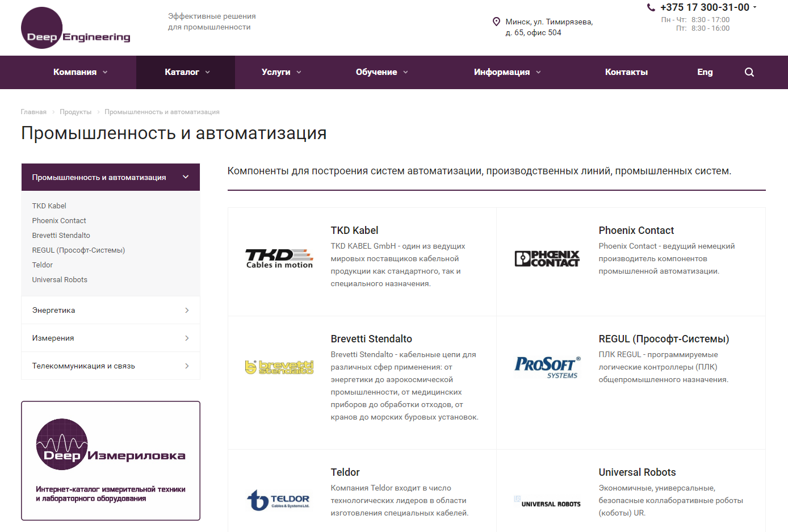The height and width of the screenshot is (532, 788).
Task: Expand Телекоммуникация и связь sidebar arrow
Action: click(x=187, y=366)
